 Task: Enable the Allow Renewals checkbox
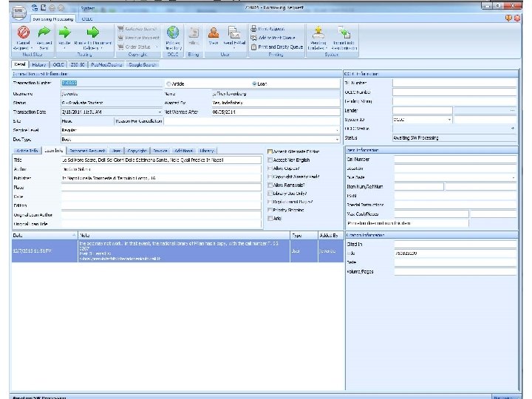click(270, 185)
